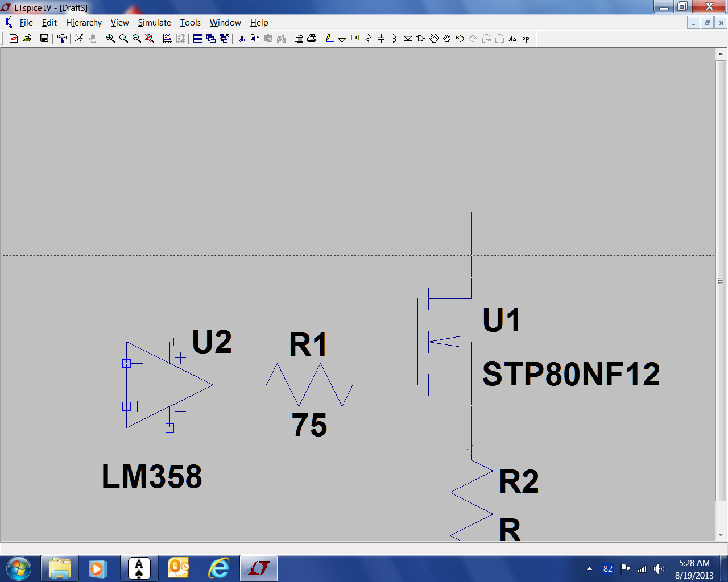Viewport: 728px width, 582px height.
Task: Show hidden system tray icons arrow
Action: click(x=589, y=569)
